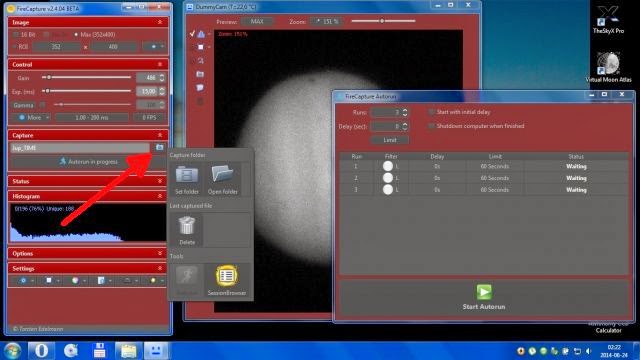Viewport: 640px width, 360px height.
Task: Click the histogram tool in DummyCam sidebar
Action: coord(201,34)
